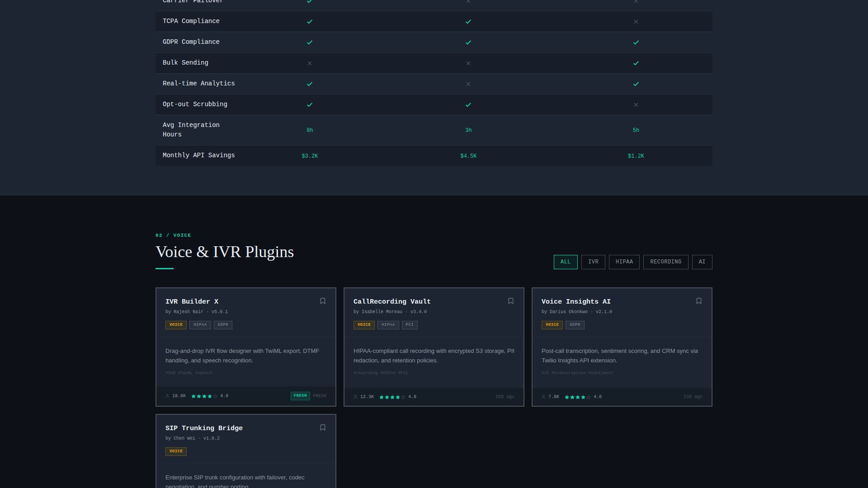
Task: Click the 'Opt-out Scrubbing' row label
Action: click(195, 104)
